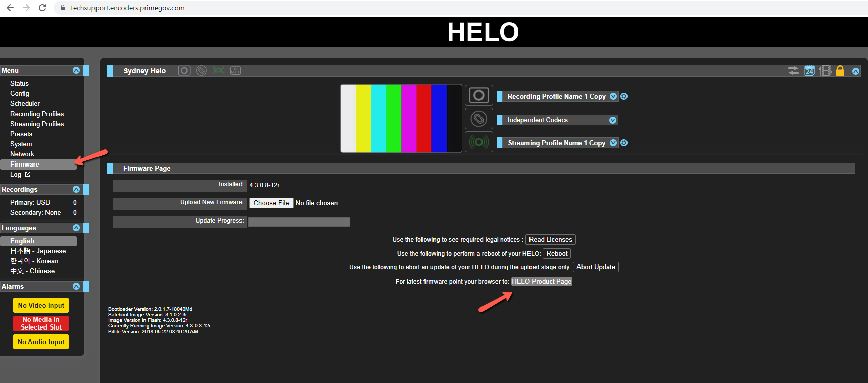Go to Scheduler in the menu
868x383 pixels.
click(x=25, y=103)
